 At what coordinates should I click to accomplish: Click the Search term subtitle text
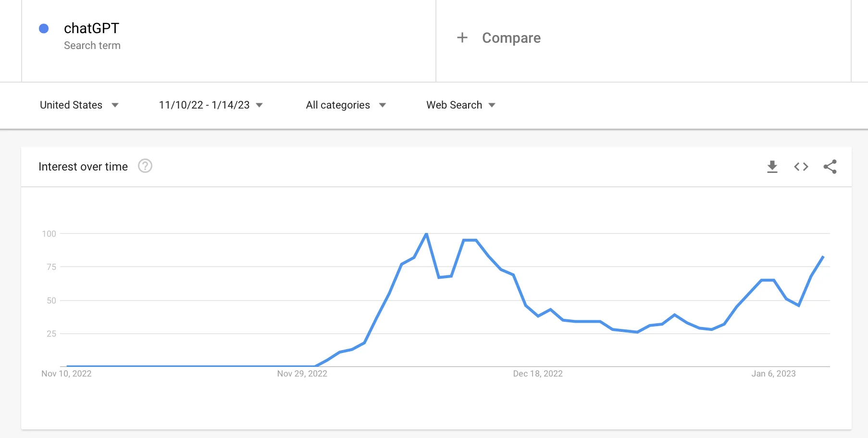click(92, 46)
